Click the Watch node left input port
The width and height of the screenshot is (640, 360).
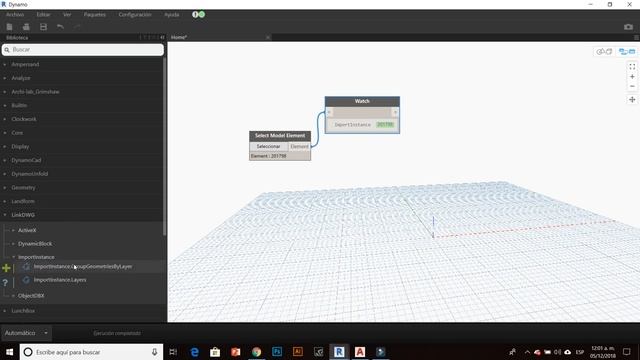tap(329, 112)
